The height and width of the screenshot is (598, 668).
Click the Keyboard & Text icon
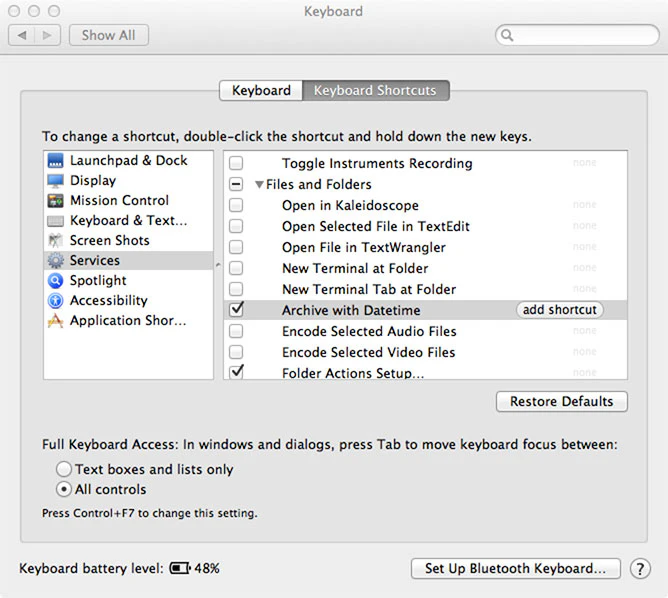pyautogui.click(x=55, y=221)
